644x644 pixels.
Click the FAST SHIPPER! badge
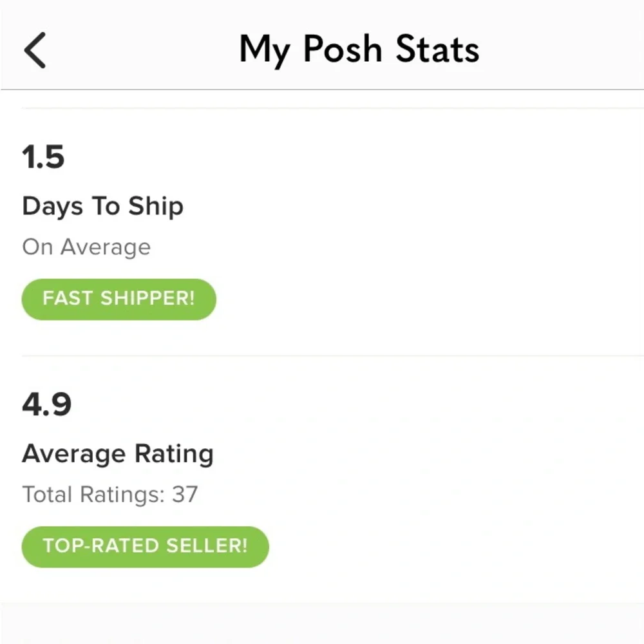(x=118, y=299)
